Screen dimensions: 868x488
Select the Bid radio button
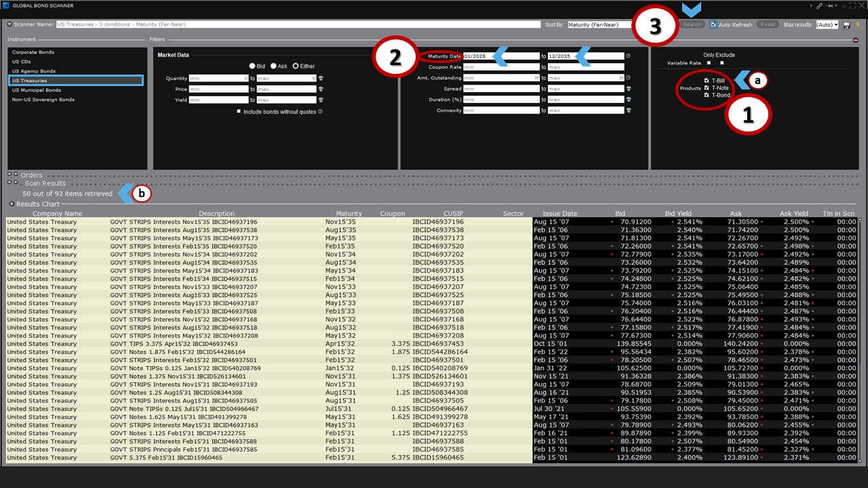252,66
